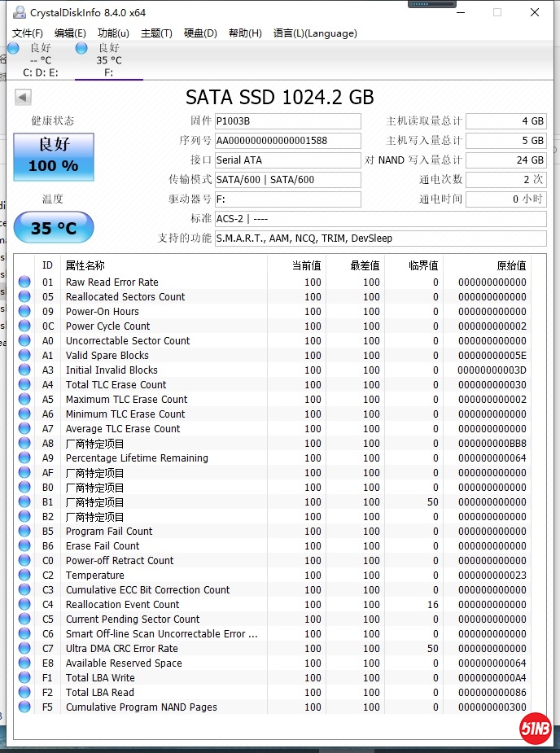Open the 语言(L)(Language) menu
This screenshot has height=753, width=560.
315,33
